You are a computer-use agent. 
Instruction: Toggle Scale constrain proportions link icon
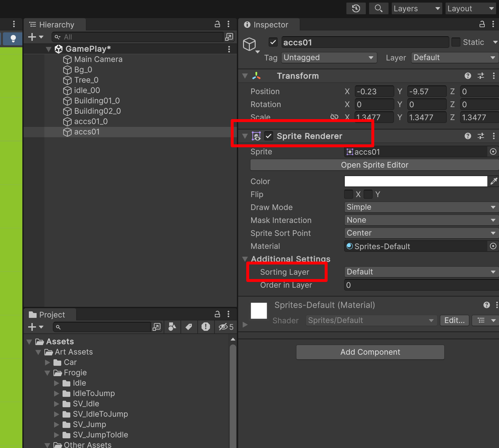(x=334, y=117)
